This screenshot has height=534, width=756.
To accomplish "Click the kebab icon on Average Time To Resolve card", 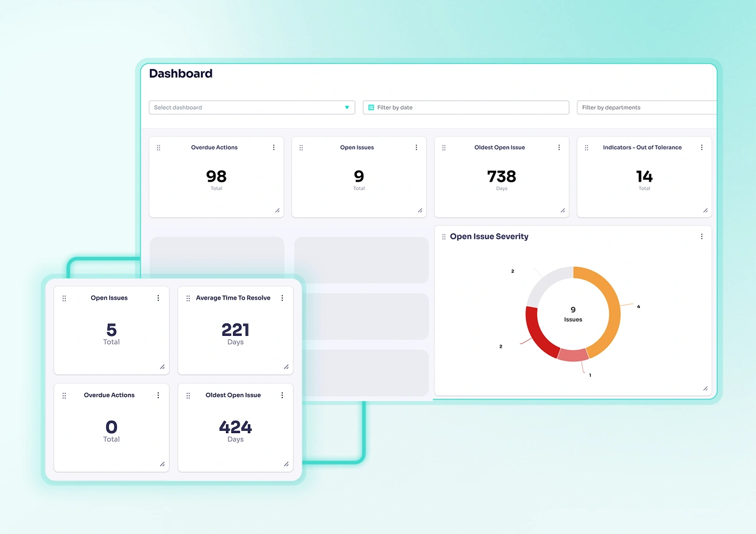I will click(x=282, y=298).
